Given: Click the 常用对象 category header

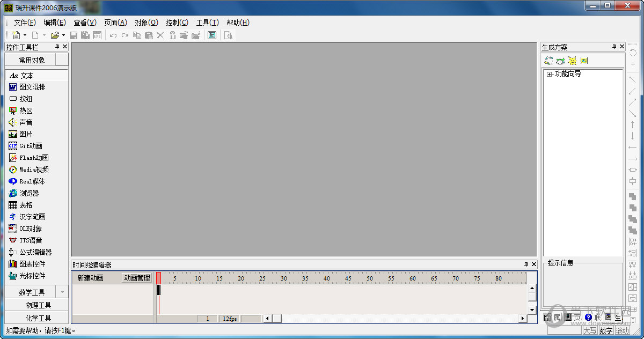Looking at the screenshot, I should tap(32, 60).
